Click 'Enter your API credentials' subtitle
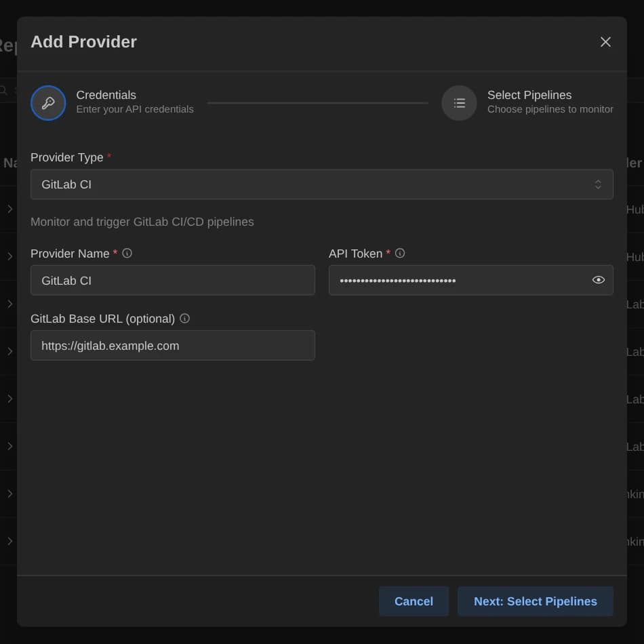Image resolution: width=644 pixels, height=644 pixels. coord(135,109)
